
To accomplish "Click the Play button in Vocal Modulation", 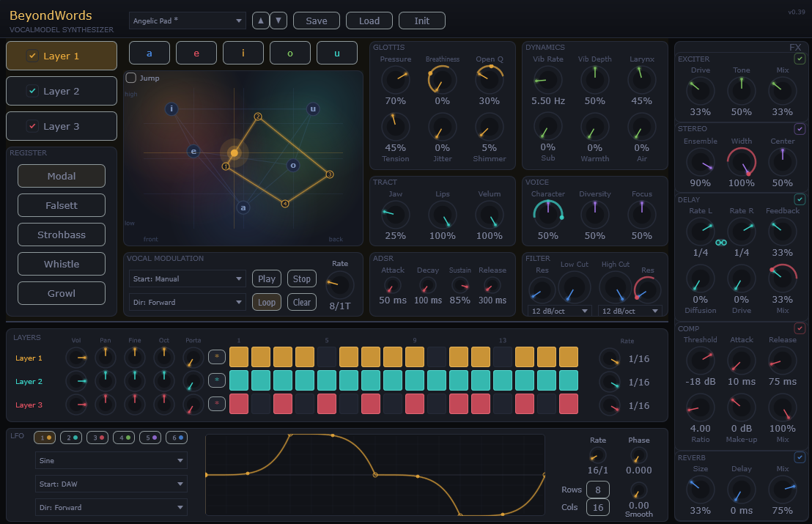I will [267, 278].
